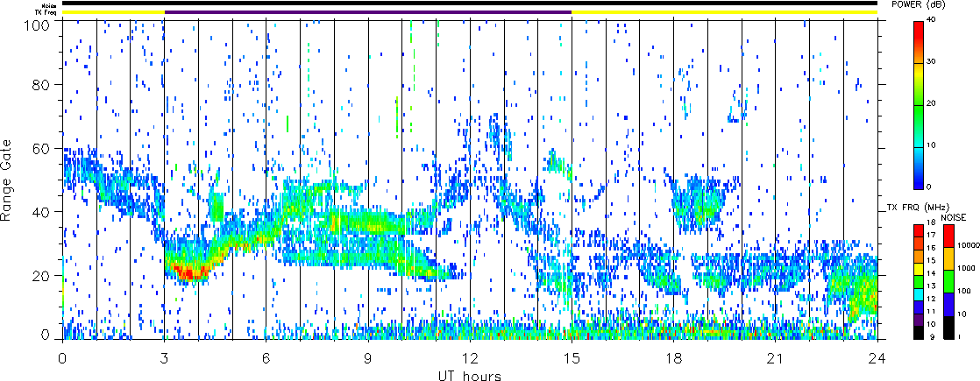Click x-axis tick label 6
The height and width of the screenshot is (381, 980).
click(266, 358)
